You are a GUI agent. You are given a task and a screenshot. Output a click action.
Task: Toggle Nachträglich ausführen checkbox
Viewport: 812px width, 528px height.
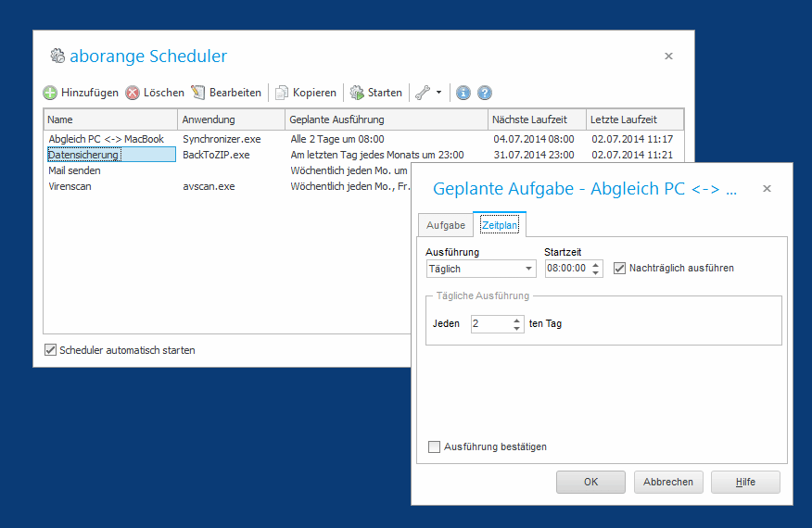point(619,268)
